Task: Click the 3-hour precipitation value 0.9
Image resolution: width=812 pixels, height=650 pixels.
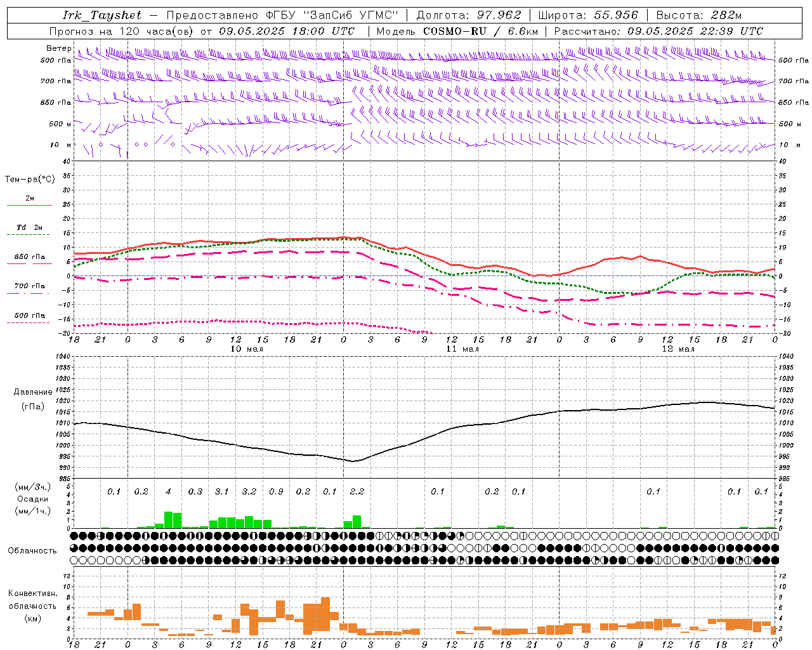Action: point(276,491)
